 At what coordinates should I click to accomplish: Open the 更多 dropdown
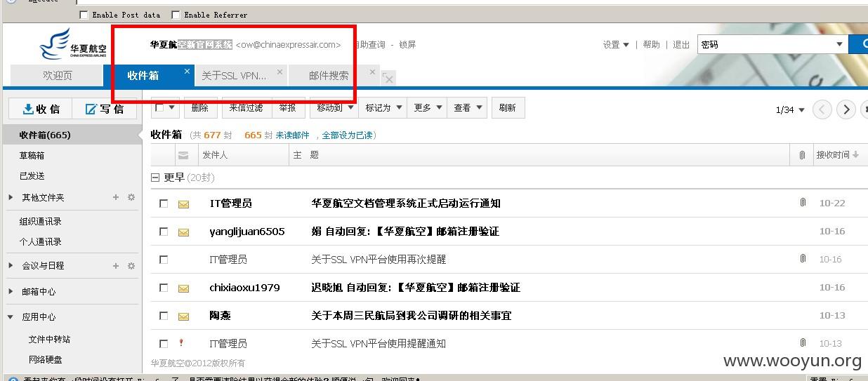click(x=428, y=108)
